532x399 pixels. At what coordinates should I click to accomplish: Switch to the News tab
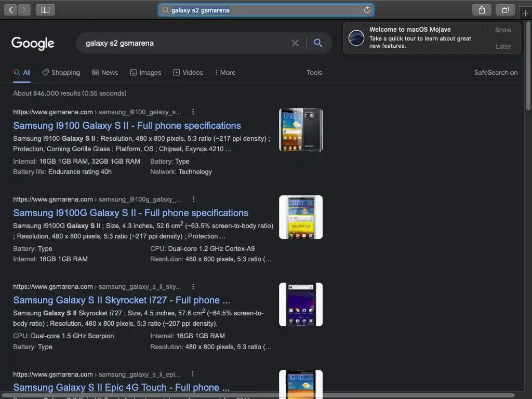pos(105,73)
